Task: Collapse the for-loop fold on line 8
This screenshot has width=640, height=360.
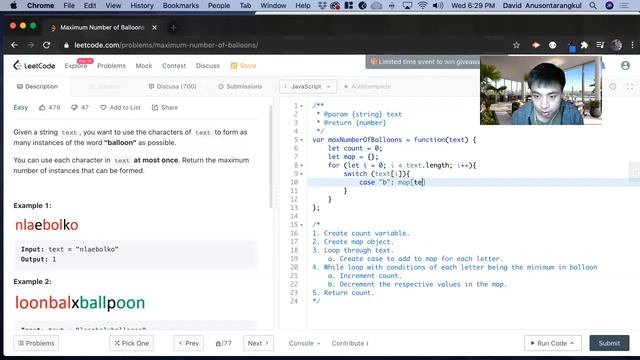Action: [x=302, y=166]
